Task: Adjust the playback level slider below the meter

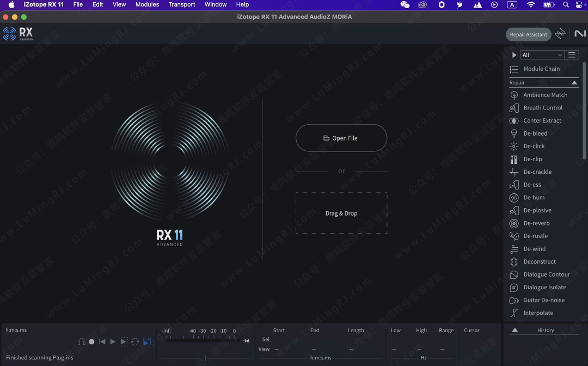Action: pyautogui.click(x=205, y=358)
